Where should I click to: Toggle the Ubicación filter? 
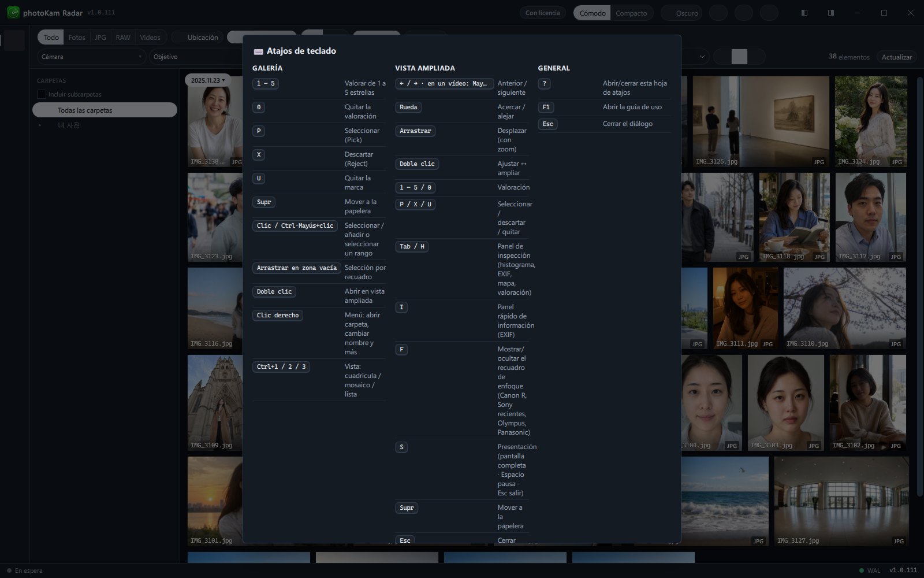pos(198,38)
